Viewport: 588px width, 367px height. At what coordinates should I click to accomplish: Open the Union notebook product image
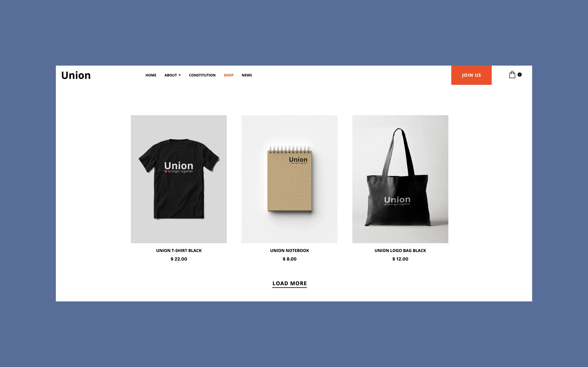point(290,179)
